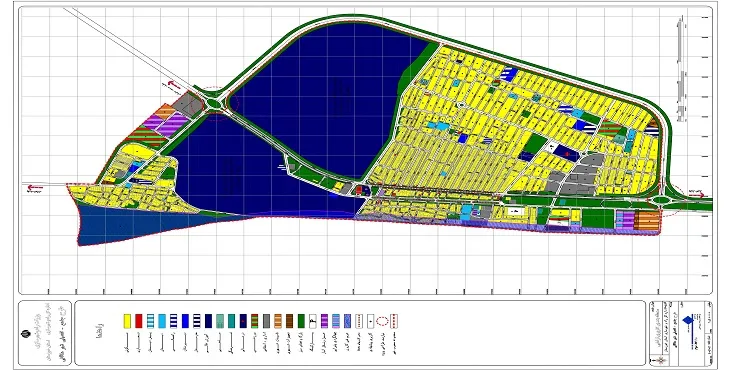The image size is (730, 370).
Task: Click the national emblem in the left title block
Action: [25, 334]
